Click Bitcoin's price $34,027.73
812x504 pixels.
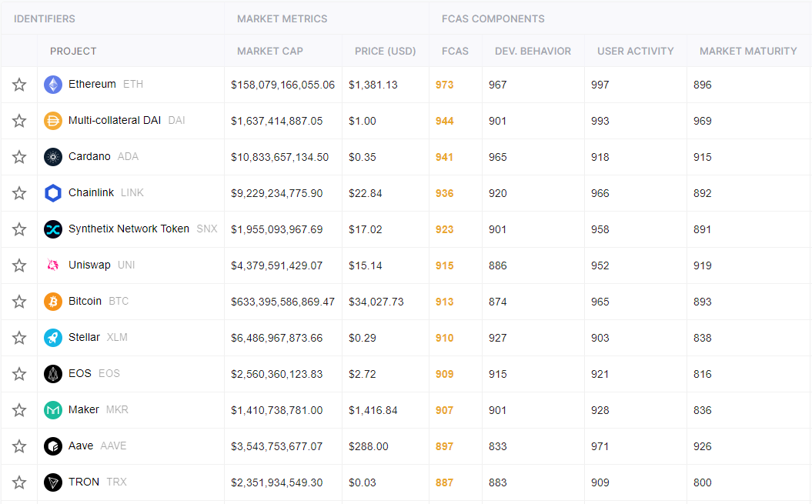[376, 302]
